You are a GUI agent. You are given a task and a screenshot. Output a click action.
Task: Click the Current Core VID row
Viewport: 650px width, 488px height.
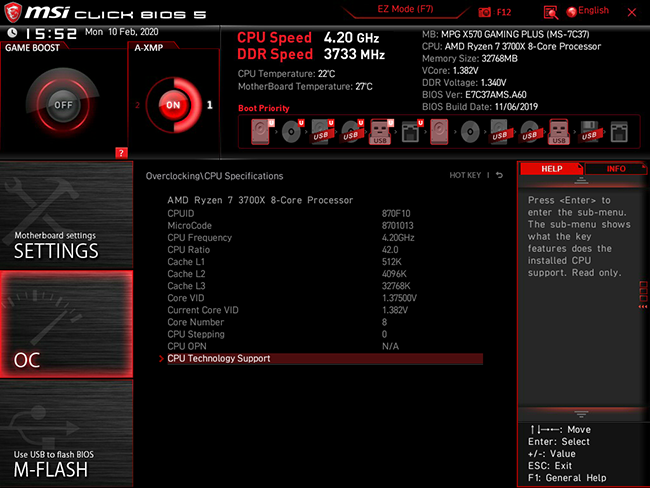click(x=325, y=310)
